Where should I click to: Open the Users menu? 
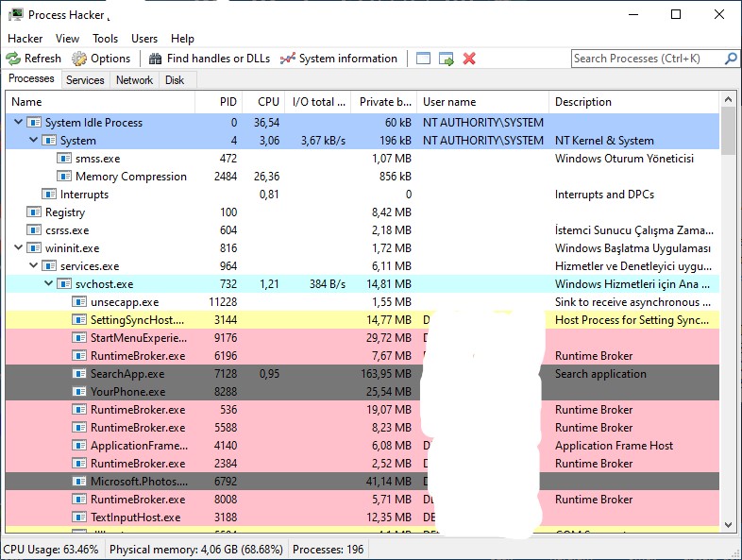coord(144,39)
